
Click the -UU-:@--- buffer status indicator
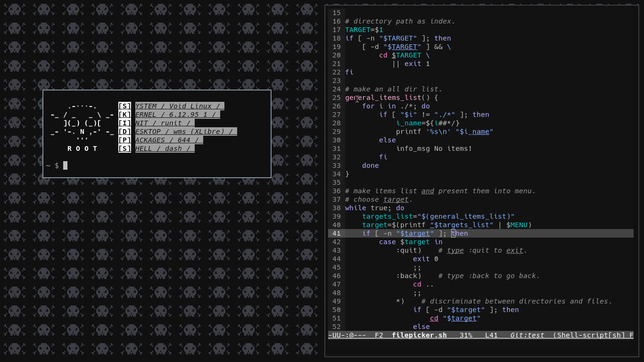(347, 335)
